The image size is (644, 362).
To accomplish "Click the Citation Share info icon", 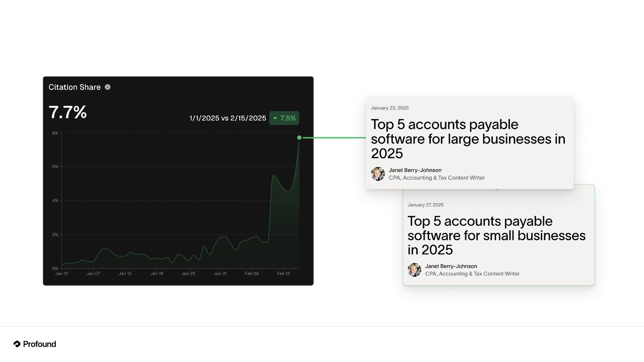I will 107,87.
